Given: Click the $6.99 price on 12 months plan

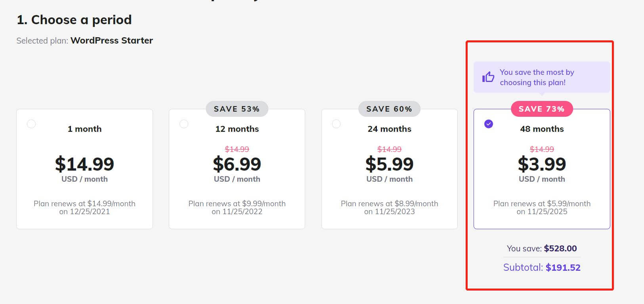Looking at the screenshot, I should (x=237, y=164).
